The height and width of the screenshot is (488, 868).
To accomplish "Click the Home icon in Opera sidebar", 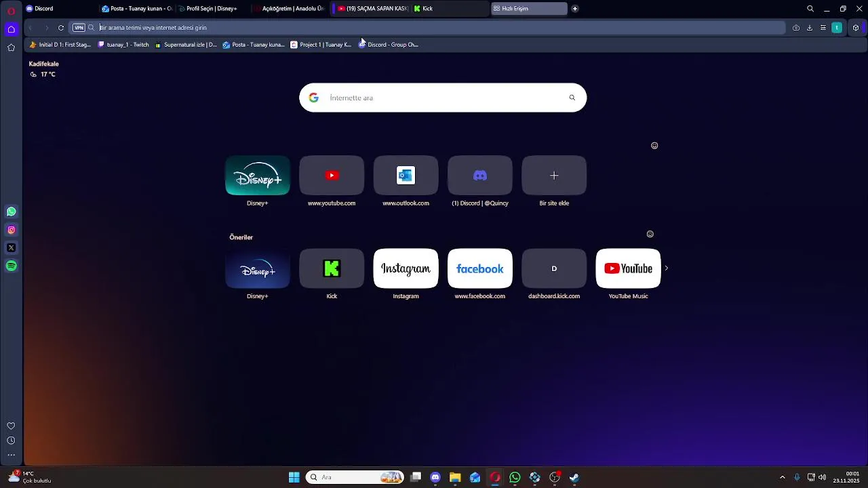I will pos(11,29).
